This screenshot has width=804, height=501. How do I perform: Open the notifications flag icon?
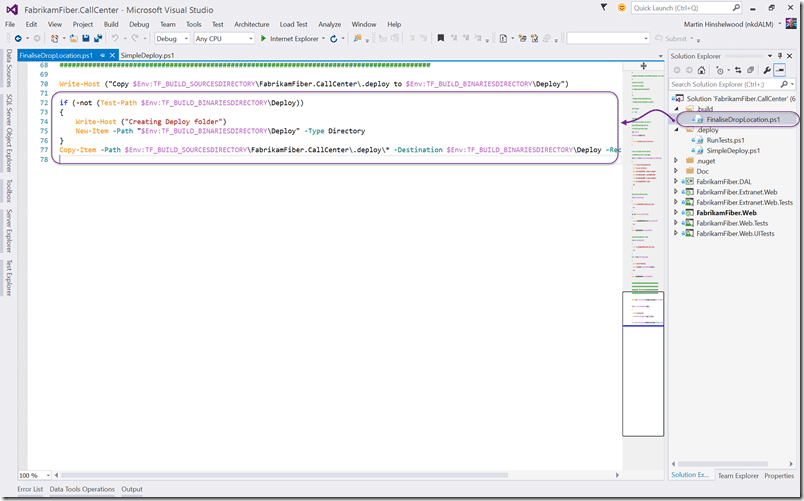604,8
